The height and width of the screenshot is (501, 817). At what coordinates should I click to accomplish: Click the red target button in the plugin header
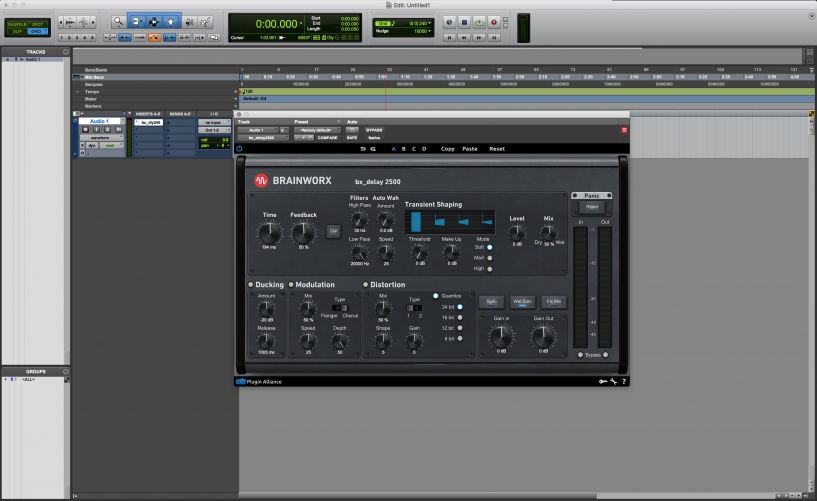point(624,130)
